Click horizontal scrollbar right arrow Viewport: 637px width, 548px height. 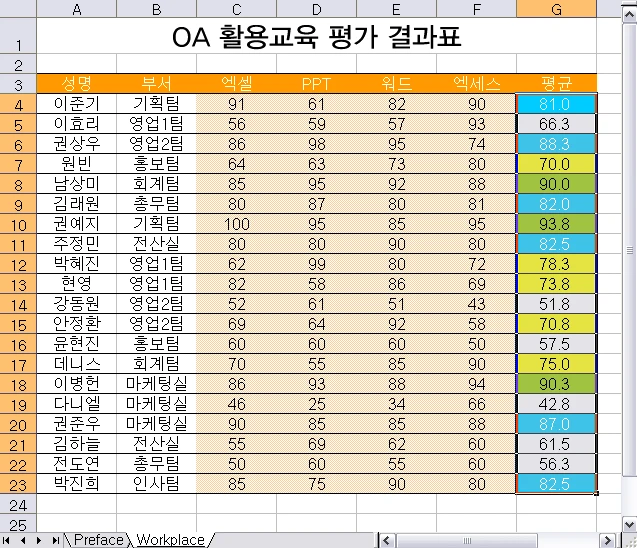pyautogui.click(x=607, y=541)
